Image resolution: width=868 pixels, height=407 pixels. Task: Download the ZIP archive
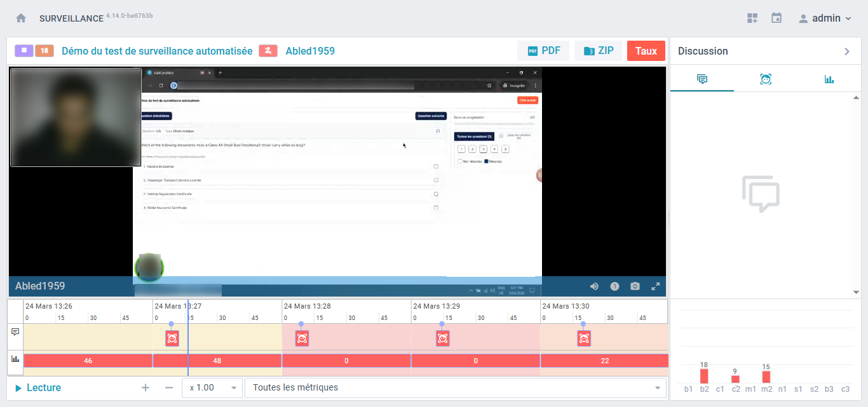[x=598, y=51]
